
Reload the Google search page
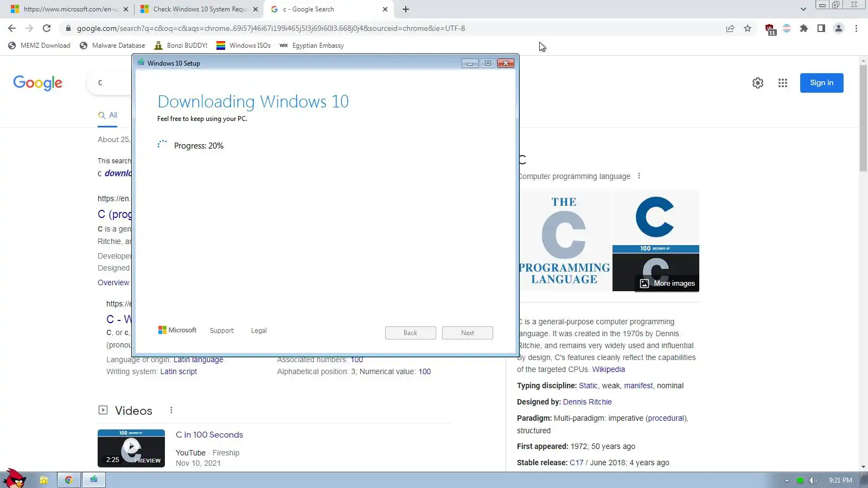point(47,28)
